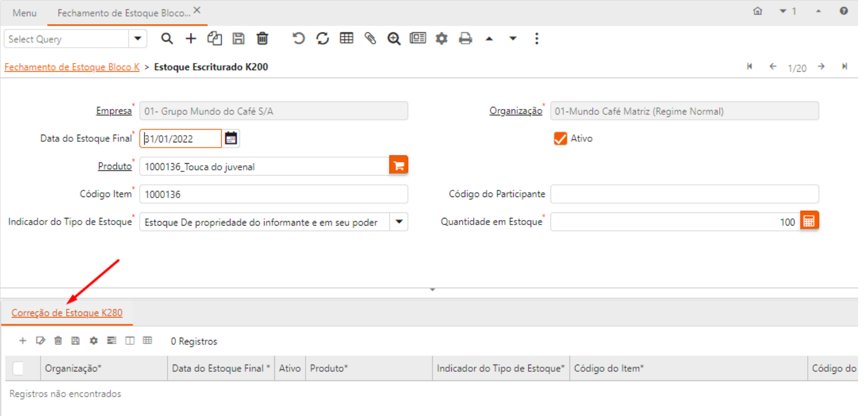This screenshot has width=868, height=416.
Task: Click the magnifier search icon in toolbar
Action: click(x=167, y=38)
